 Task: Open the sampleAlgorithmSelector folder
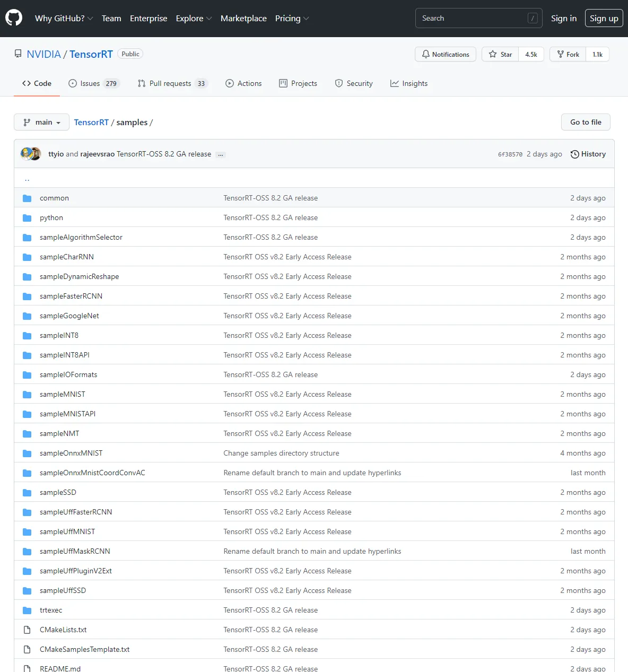click(81, 237)
